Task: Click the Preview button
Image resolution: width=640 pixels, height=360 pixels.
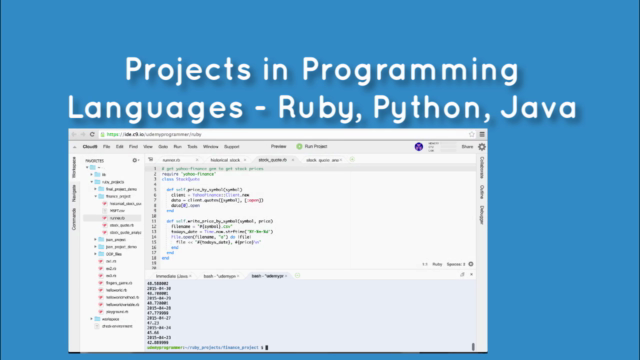Action: click(x=278, y=146)
